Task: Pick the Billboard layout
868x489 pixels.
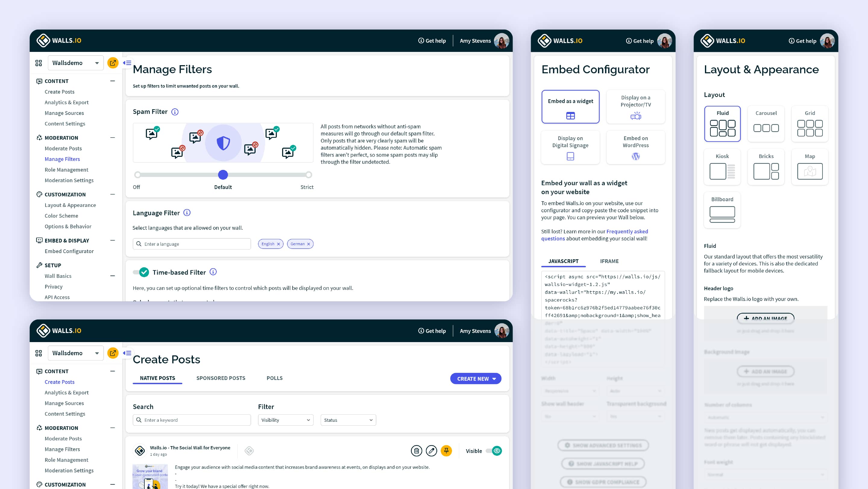Action: pyautogui.click(x=722, y=210)
